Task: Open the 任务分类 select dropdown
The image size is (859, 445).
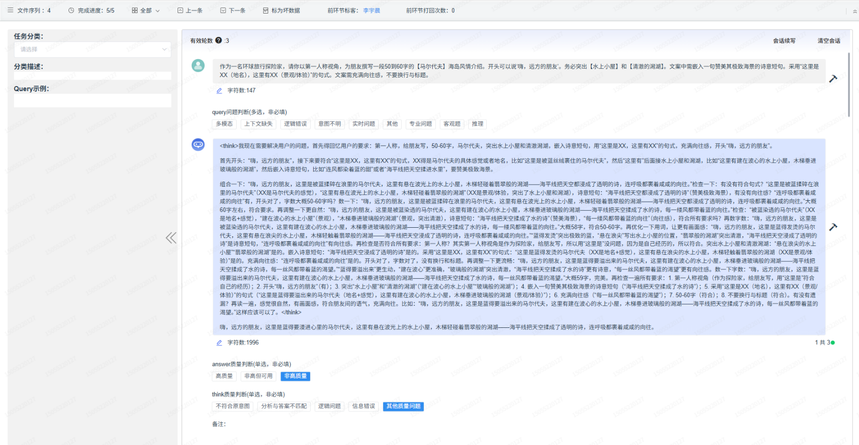Action: pyautogui.click(x=92, y=49)
